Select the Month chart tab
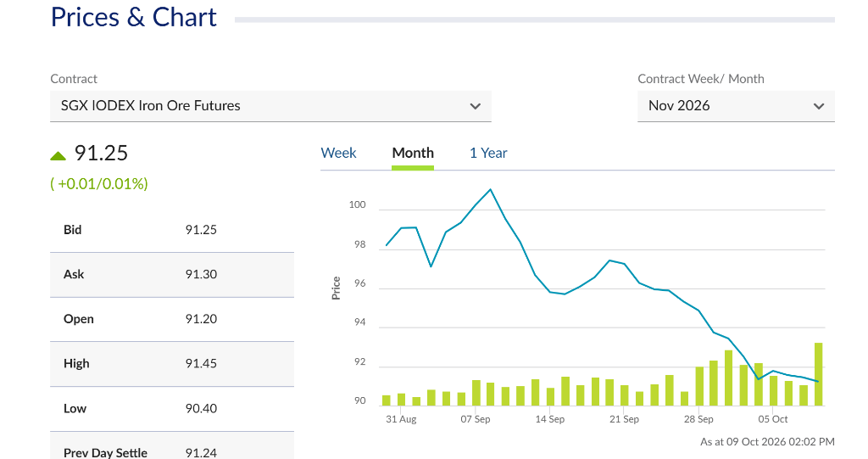Image resolution: width=868 pixels, height=459 pixels. click(413, 153)
